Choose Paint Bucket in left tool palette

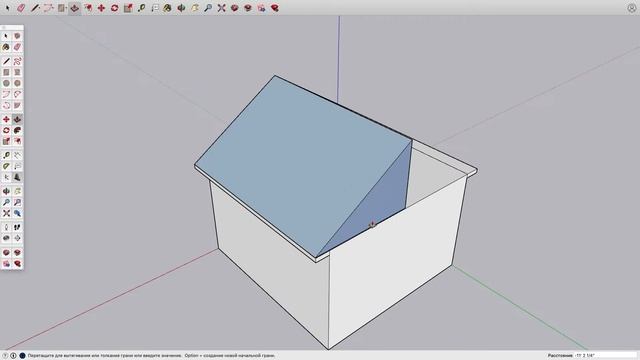pos(6,47)
